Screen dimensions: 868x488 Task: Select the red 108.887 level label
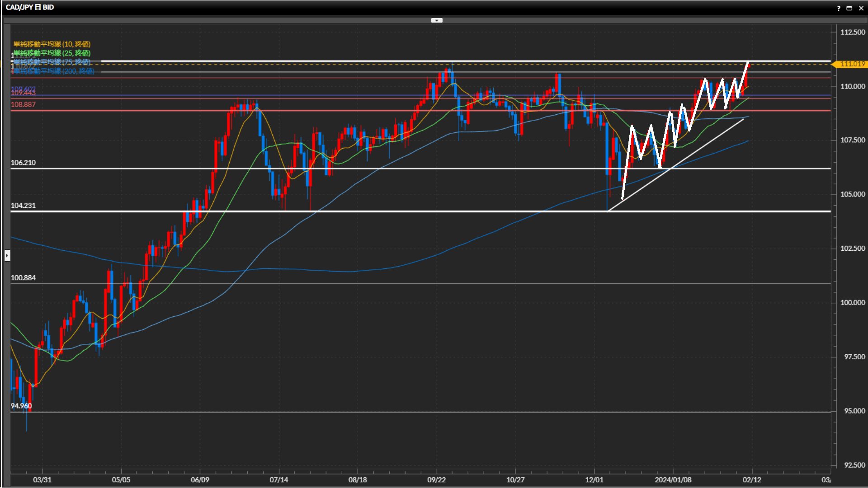click(x=23, y=104)
